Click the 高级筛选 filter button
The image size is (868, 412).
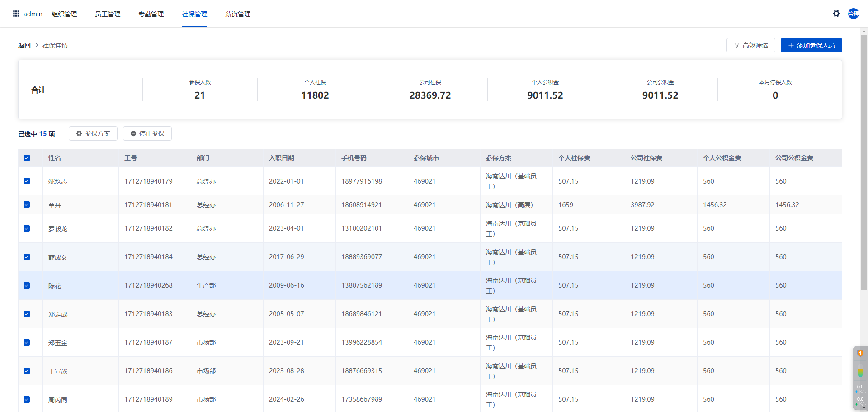(750, 45)
